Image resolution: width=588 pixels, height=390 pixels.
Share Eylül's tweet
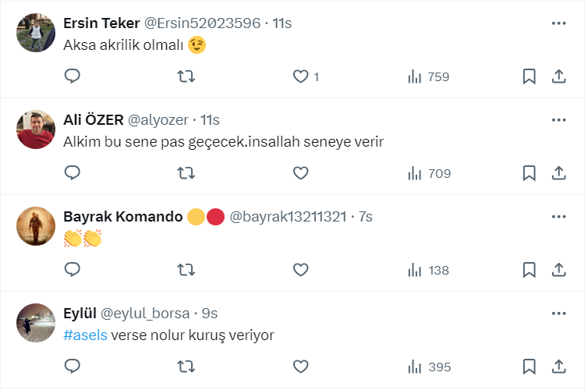[558, 367]
